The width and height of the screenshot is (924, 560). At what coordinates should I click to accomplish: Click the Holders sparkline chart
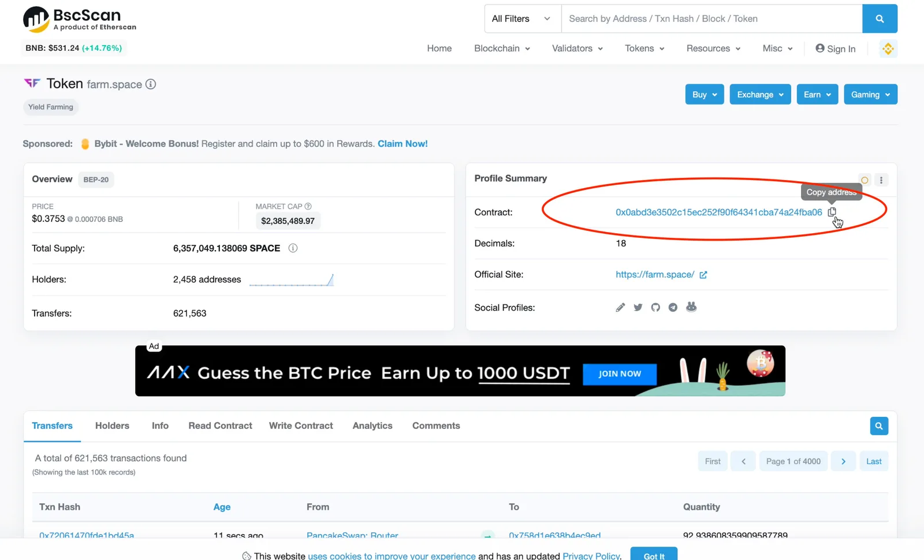(x=292, y=280)
